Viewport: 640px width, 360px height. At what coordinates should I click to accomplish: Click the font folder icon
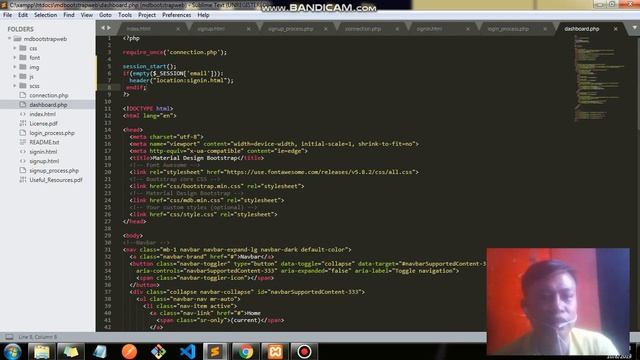(23, 58)
